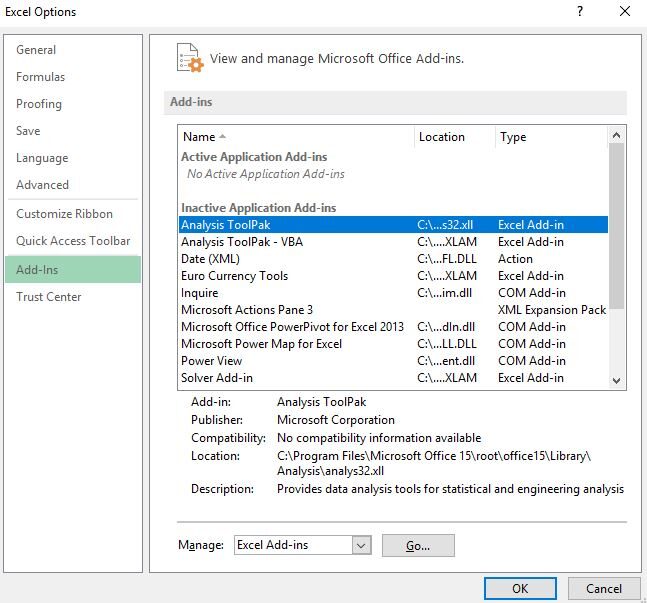The width and height of the screenshot is (647, 603).
Task: Sort add-ins by Location column header
Action: [x=455, y=137]
